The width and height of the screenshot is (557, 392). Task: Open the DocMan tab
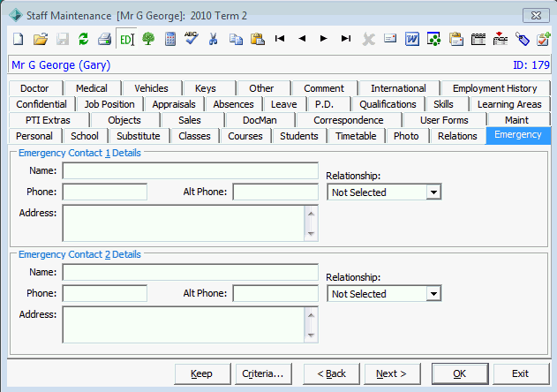(x=260, y=120)
